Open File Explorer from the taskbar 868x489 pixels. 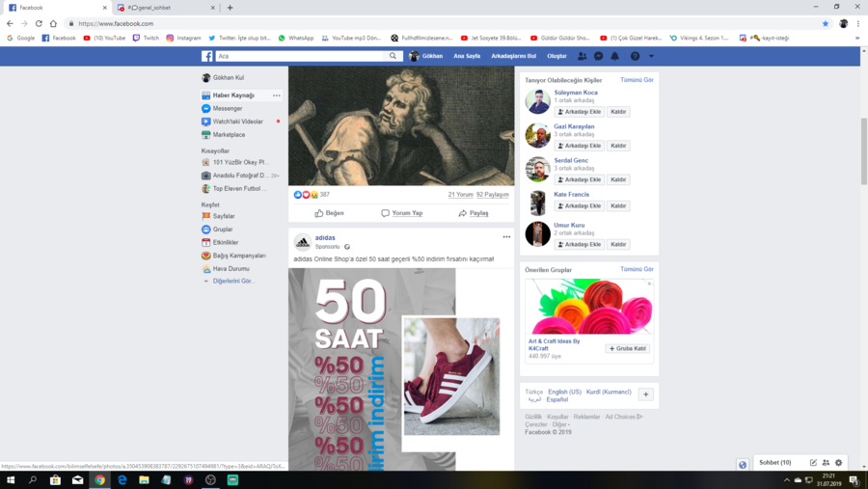tap(144, 480)
